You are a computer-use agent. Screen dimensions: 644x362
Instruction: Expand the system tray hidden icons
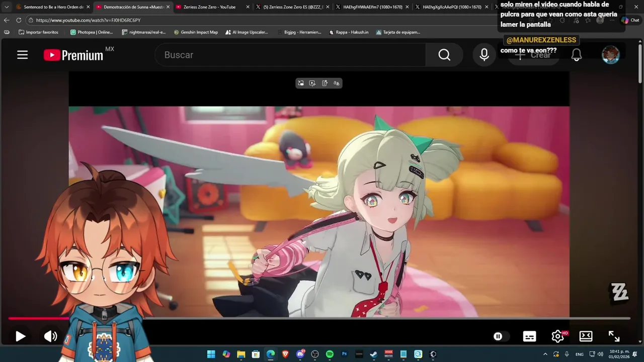[545, 354]
